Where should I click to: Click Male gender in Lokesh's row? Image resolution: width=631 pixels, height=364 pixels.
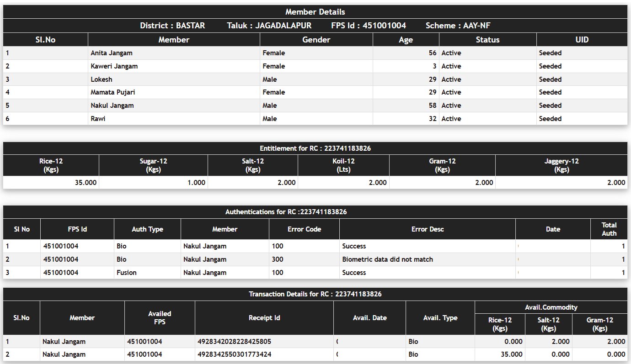pyautogui.click(x=270, y=79)
